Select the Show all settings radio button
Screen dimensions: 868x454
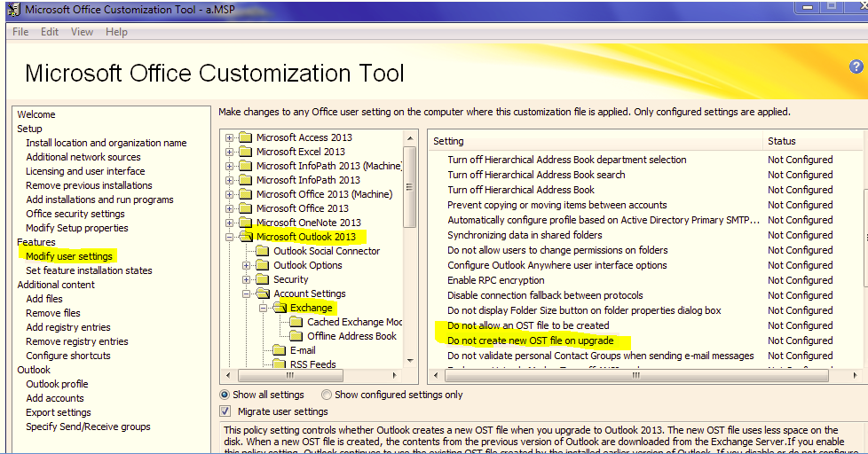coord(225,395)
